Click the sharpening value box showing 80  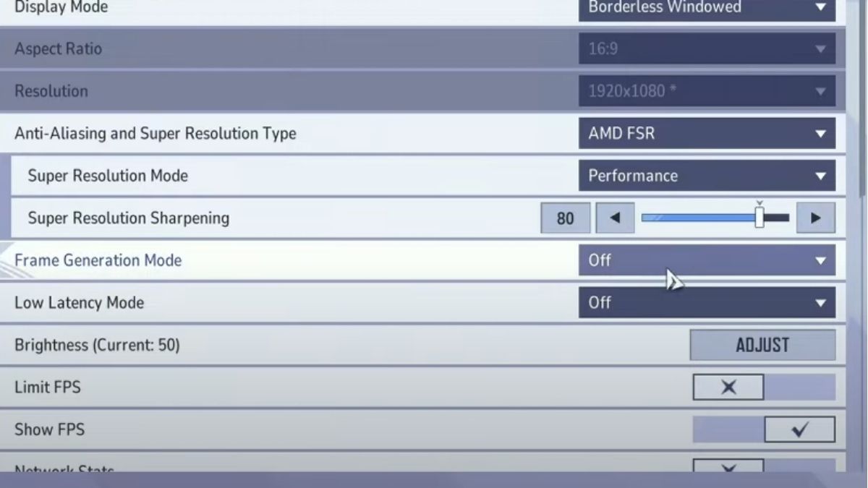pyautogui.click(x=566, y=218)
